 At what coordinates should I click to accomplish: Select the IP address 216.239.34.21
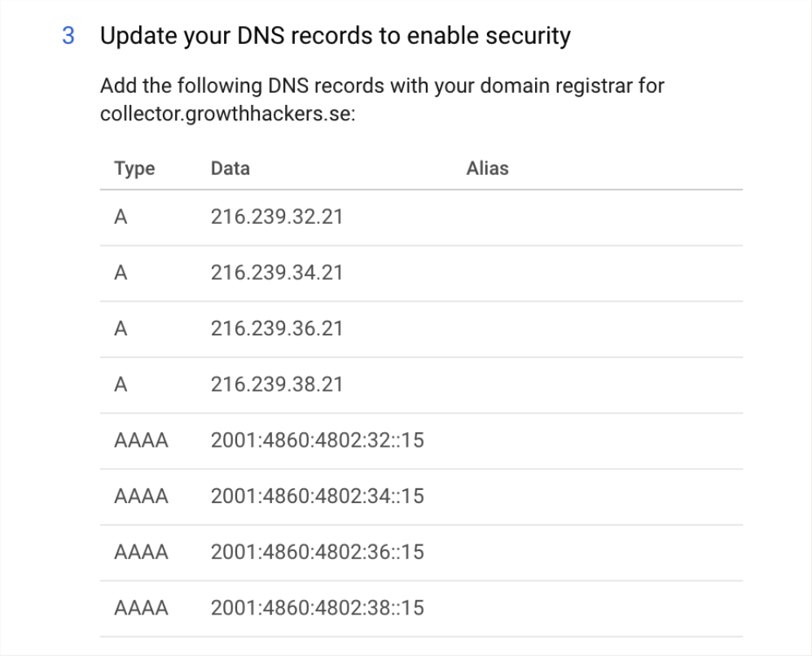click(x=276, y=273)
